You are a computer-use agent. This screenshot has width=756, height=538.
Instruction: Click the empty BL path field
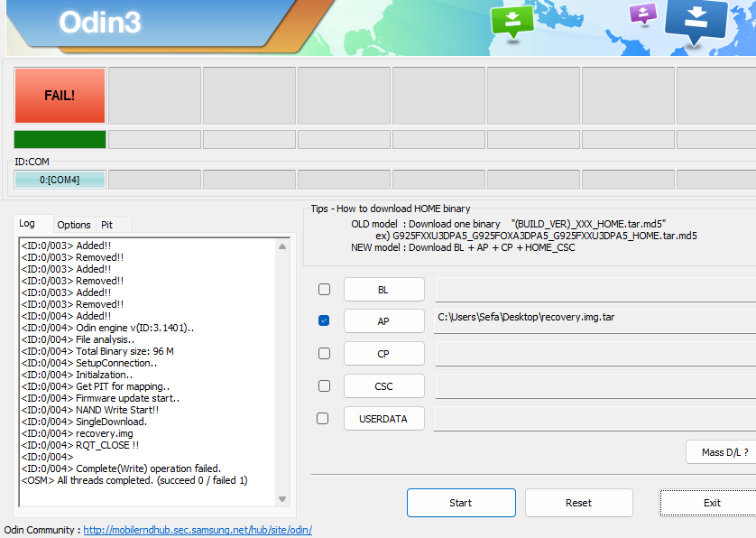pyautogui.click(x=595, y=290)
